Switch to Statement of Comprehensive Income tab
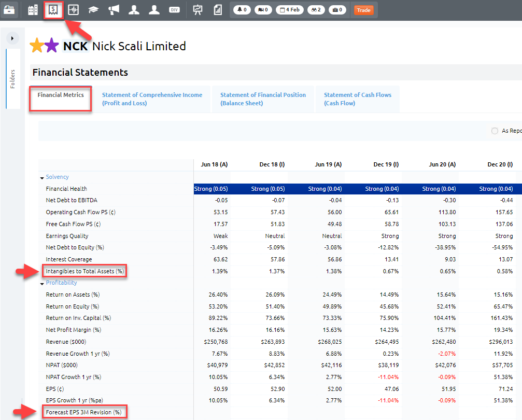This screenshot has width=522, height=420. tap(152, 99)
